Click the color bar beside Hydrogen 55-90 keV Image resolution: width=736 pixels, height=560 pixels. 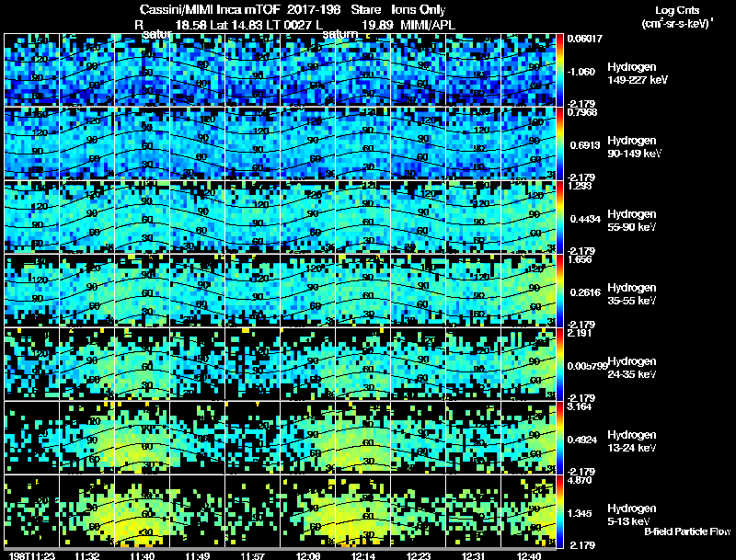click(x=559, y=217)
